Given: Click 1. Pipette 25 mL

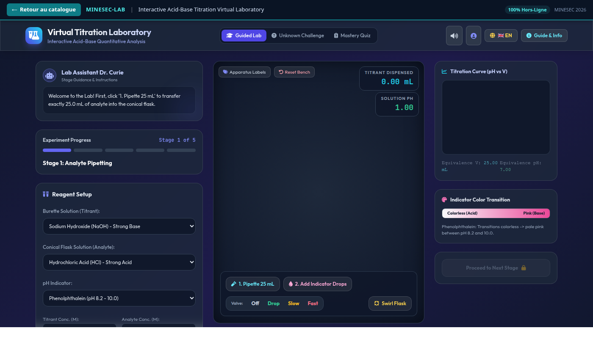Looking at the screenshot, I should [252, 284].
